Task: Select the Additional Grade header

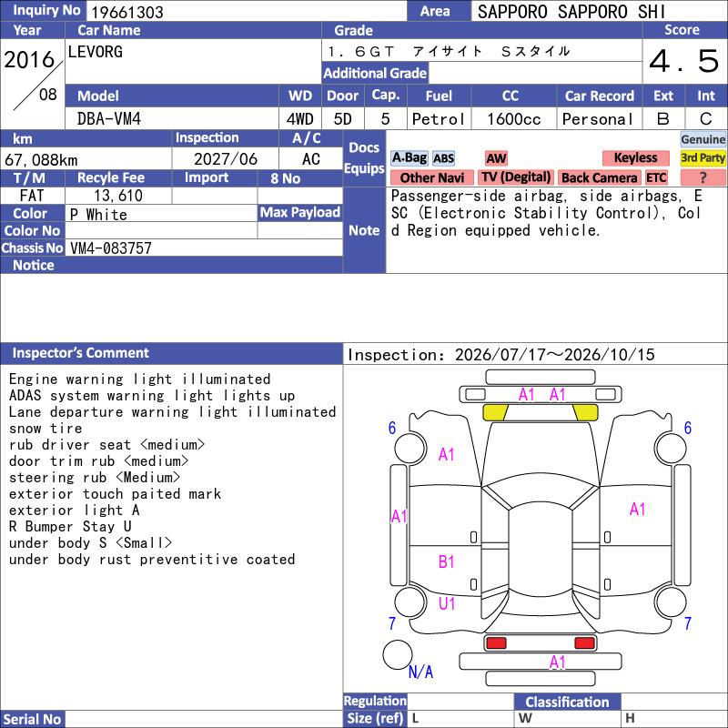Action: [x=375, y=74]
